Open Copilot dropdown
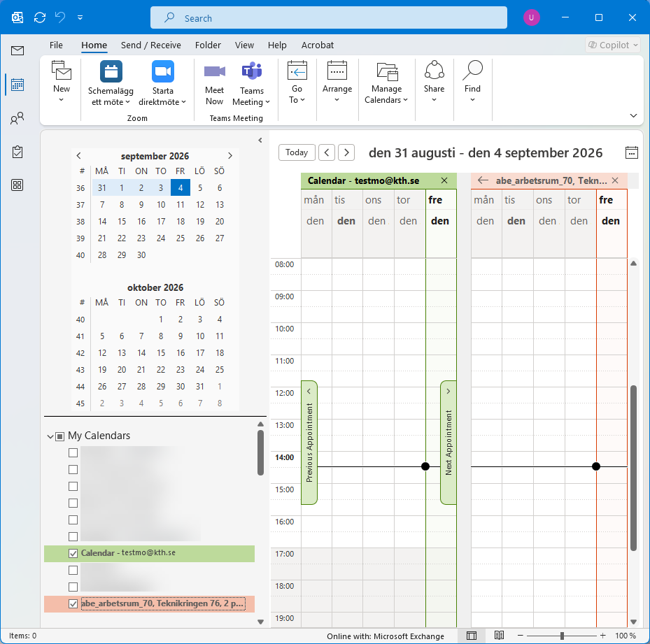This screenshot has height=644, width=650. [613, 45]
